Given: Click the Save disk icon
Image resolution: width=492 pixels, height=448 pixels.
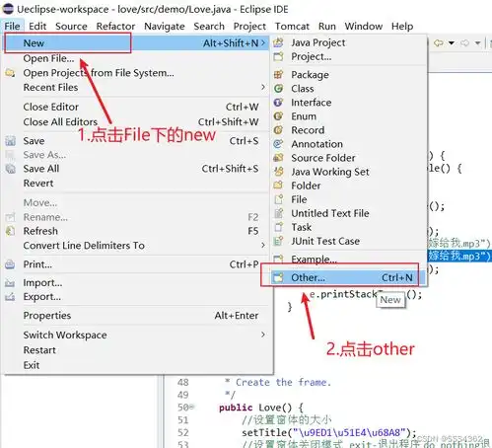Looking at the screenshot, I should 11,141.
